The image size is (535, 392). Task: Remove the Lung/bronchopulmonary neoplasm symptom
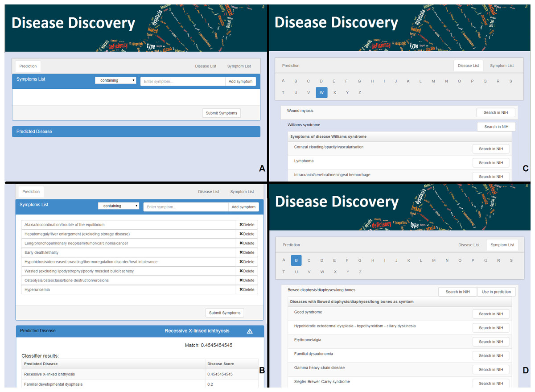tap(247, 243)
